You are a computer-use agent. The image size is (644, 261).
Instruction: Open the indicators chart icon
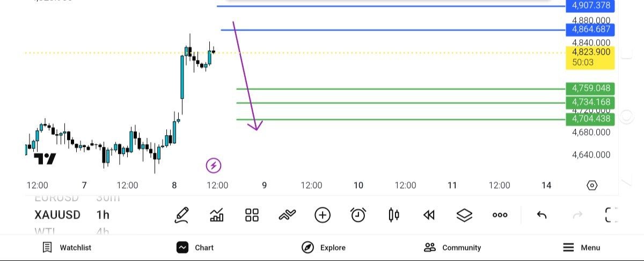[217, 215]
